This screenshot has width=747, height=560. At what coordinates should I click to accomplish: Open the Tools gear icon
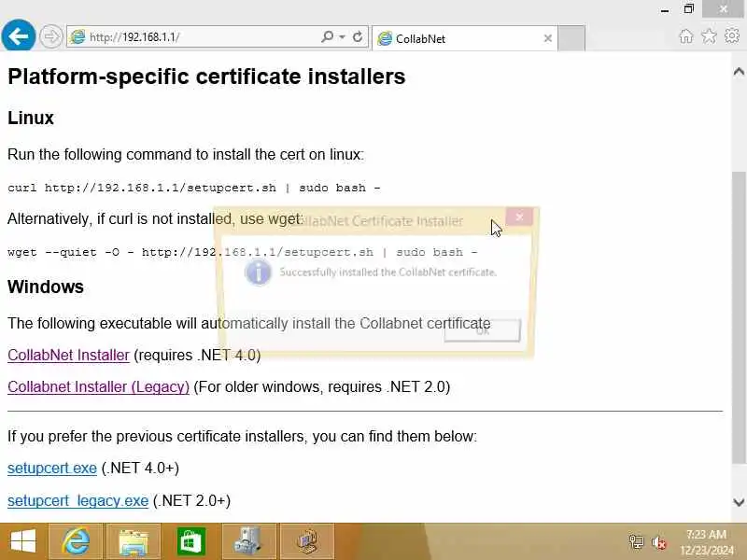(x=732, y=36)
